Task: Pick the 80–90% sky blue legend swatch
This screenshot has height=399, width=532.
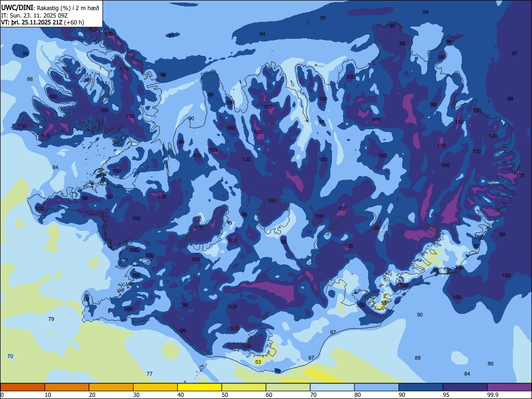Action: 377,387
